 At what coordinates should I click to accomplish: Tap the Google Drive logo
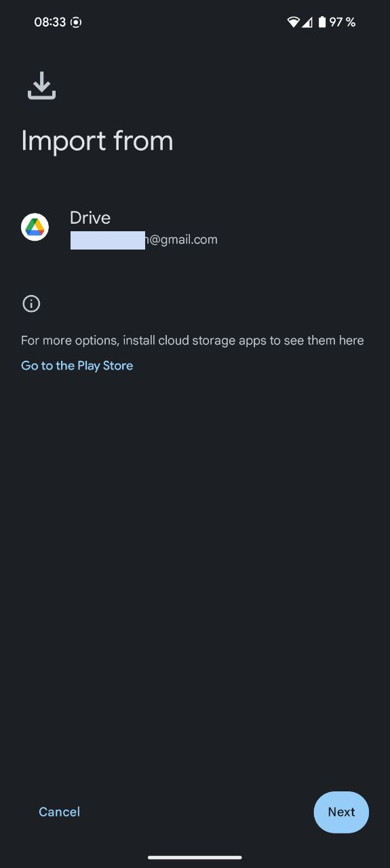click(35, 226)
